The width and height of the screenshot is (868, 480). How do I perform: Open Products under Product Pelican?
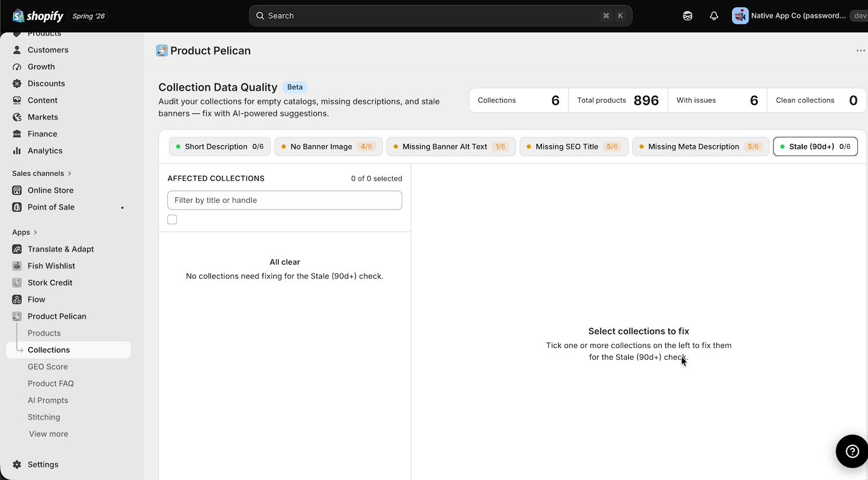coord(44,333)
